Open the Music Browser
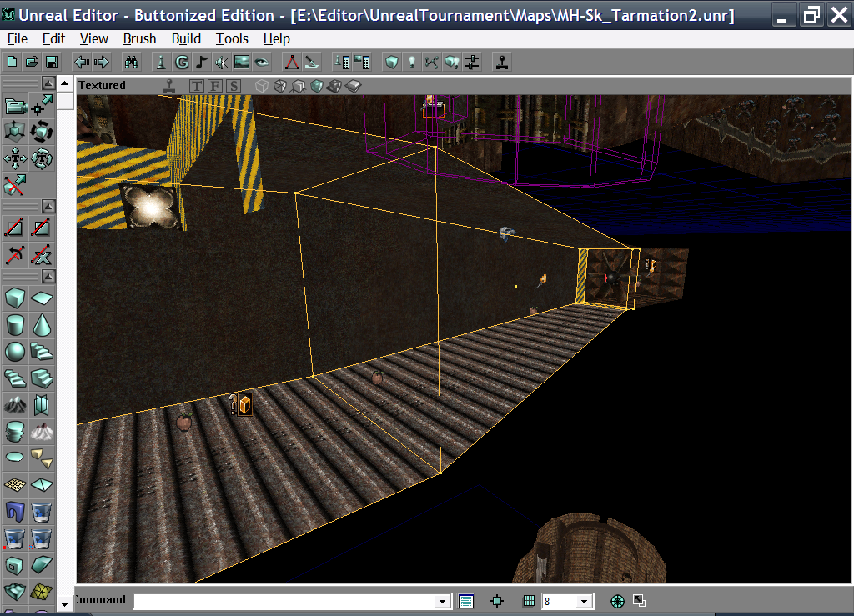The width and height of the screenshot is (854, 616). coord(201,61)
